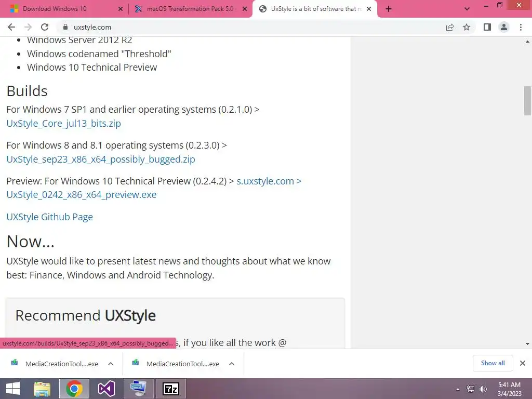Open the second MediaCreationTool exe download
The height and width of the screenshot is (399, 532).
click(182, 364)
